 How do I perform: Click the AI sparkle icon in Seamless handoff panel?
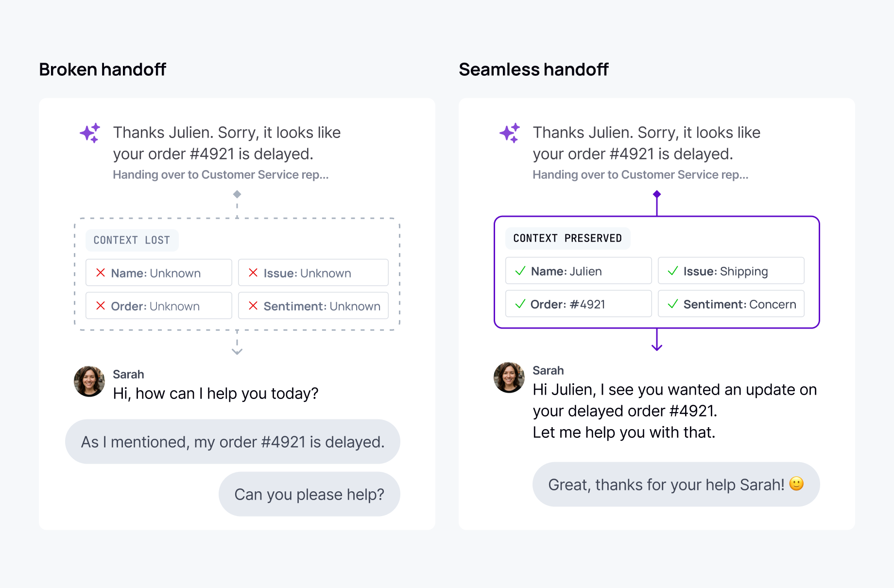[509, 133]
